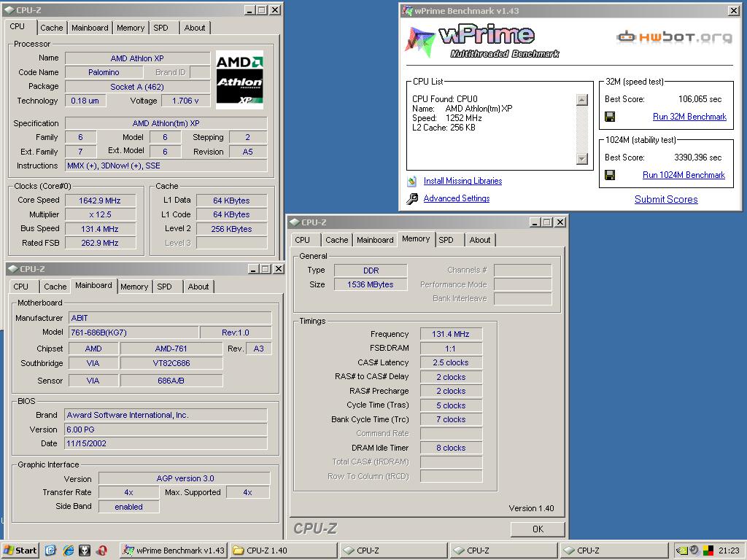The width and height of the screenshot is (747, 560).
Task: Click the BIOS date 11/15/2002
Action: pyautogui.click(x=166, y=443)
